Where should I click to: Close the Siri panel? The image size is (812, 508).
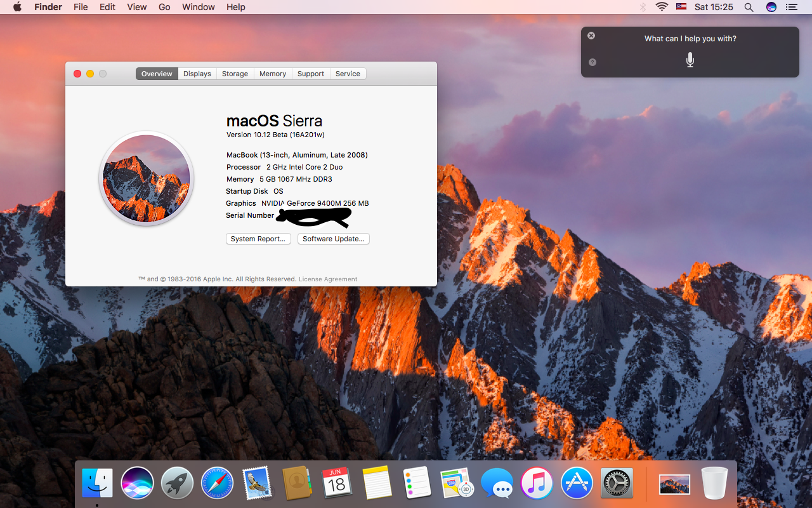[591, 36]
